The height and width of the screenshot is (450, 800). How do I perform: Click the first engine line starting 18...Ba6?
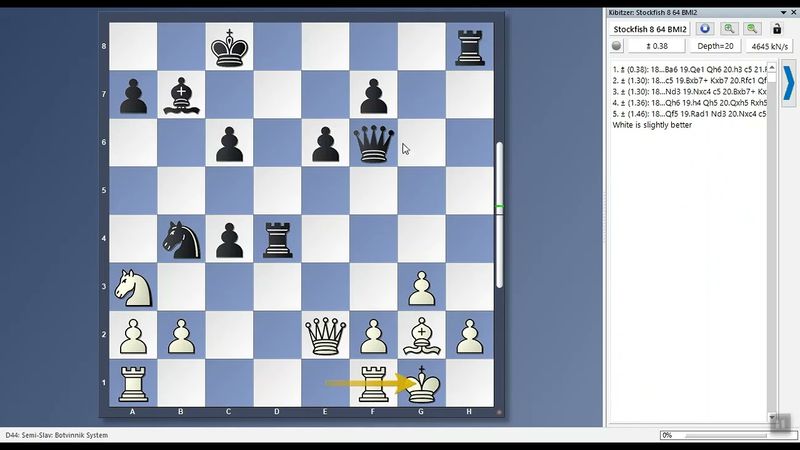pyautogui.click(x=689, y=68)
